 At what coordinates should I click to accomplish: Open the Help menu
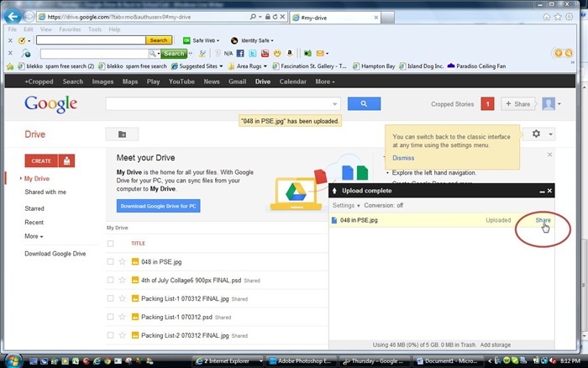[x=114, y=29]
